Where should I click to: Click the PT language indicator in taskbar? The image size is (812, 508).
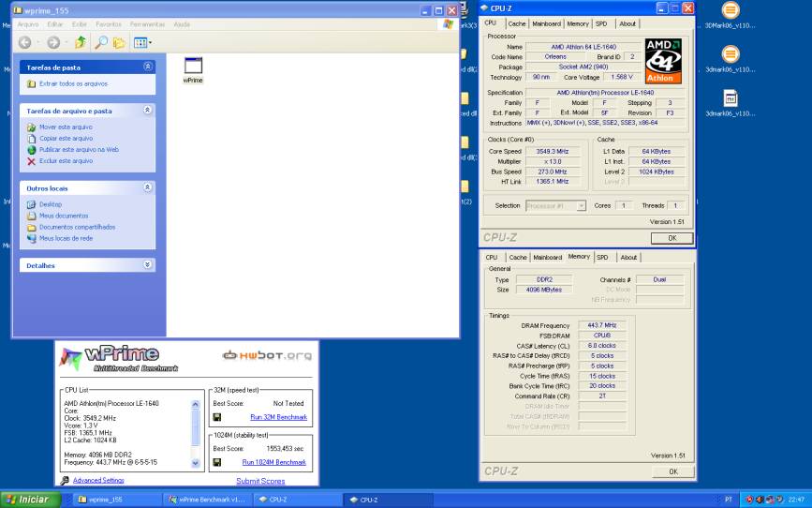(728, 500)
